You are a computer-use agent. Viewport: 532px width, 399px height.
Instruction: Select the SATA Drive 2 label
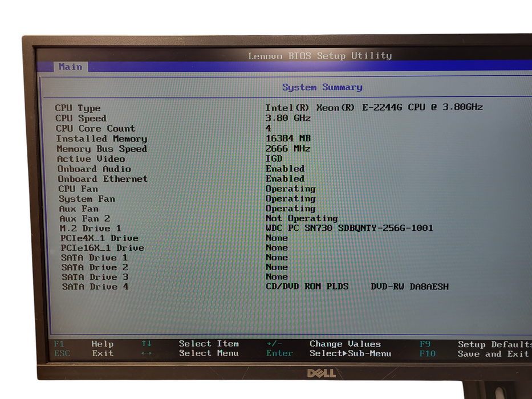click(x=95, y=267)
